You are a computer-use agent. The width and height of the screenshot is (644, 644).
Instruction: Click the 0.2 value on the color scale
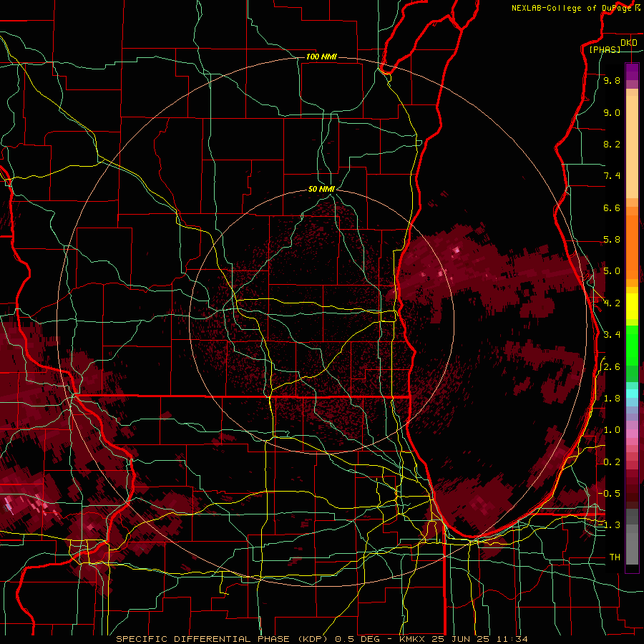point(612,462)
